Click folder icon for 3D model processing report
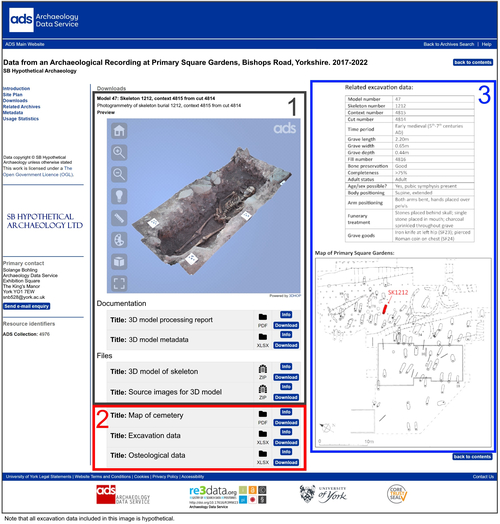Screen dimensions: 500x524 click(263, 317)
